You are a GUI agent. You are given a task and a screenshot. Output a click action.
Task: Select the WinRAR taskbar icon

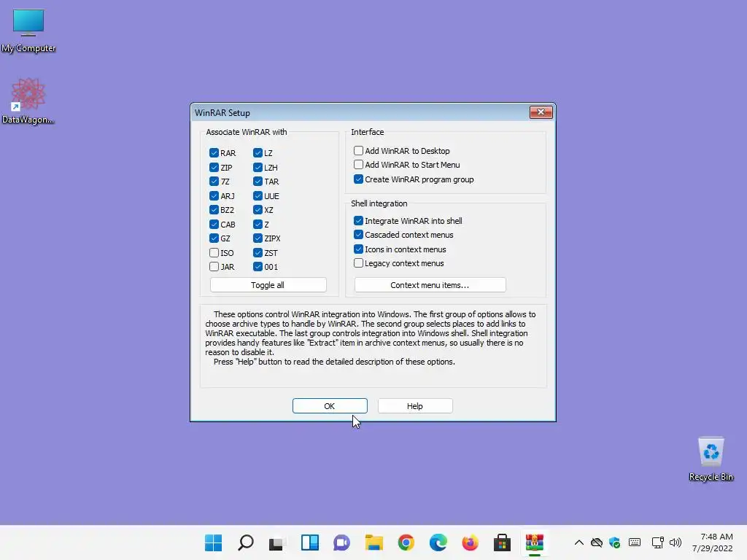pos(535,542)
